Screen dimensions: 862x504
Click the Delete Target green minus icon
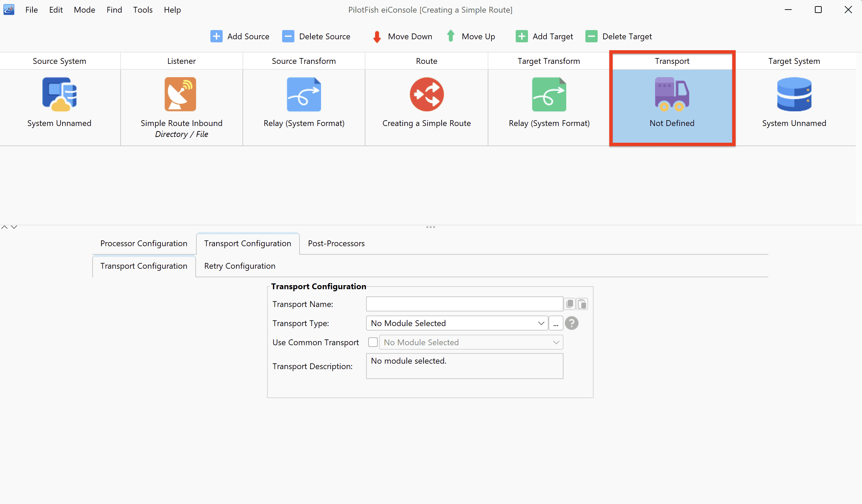pyautogui.click(x=592, y=36)
